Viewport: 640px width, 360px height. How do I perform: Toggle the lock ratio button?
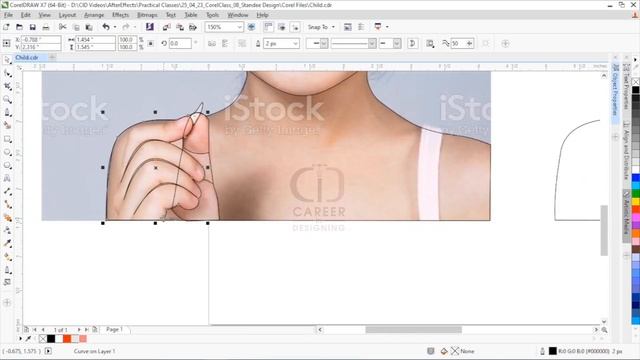click(x=151, y=43)
